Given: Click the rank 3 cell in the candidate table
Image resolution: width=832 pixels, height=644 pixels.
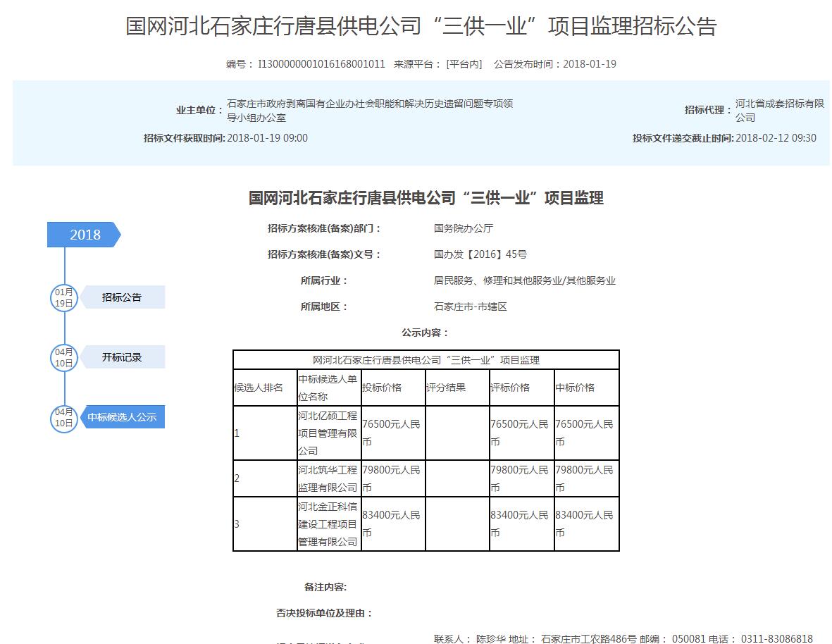Looking at the screenshot, I should click(266, 524).
